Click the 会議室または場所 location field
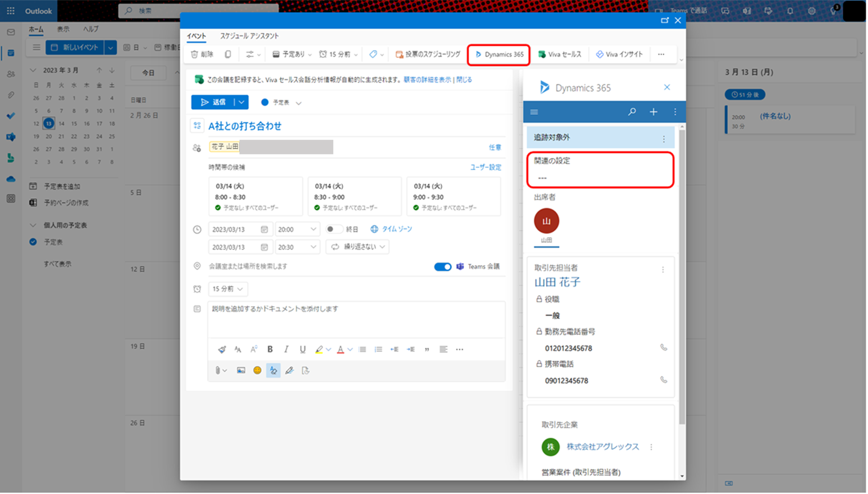 tap(319, 267)
